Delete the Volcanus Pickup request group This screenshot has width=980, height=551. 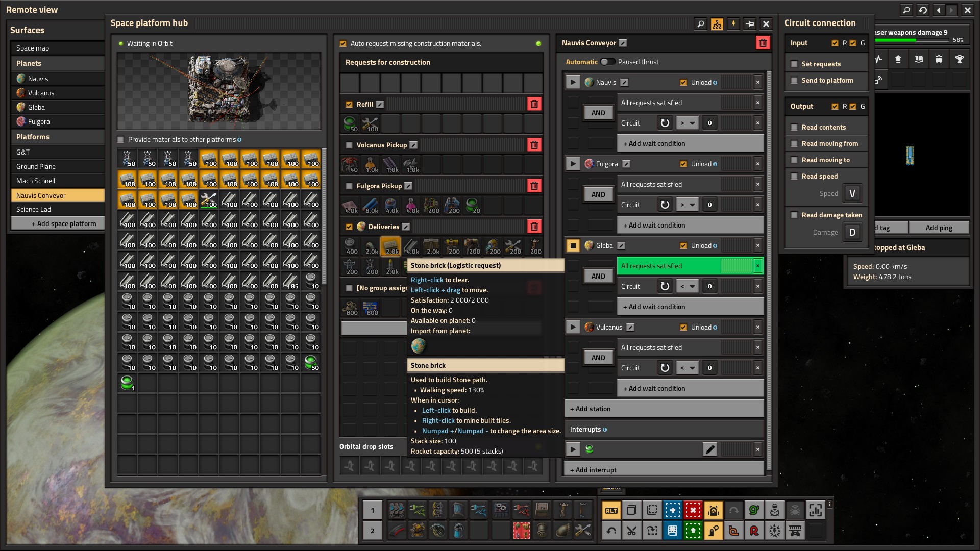pyautogui.click(x=534, y=145)
